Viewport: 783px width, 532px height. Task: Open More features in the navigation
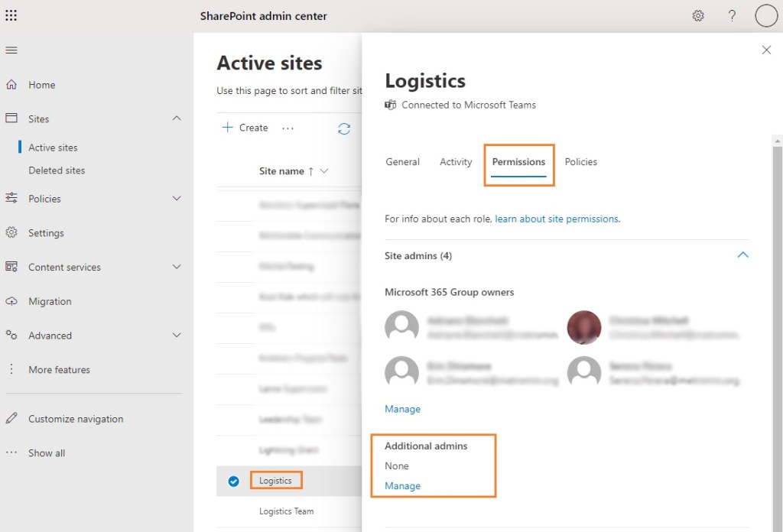(x=60, y=370)
